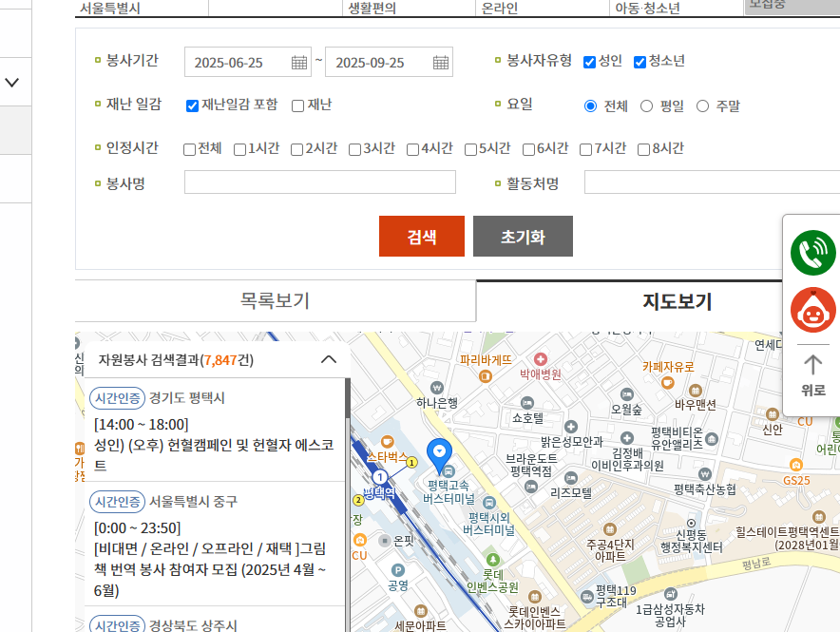This screenshot has height=632, width=840.
Task: Click the 초기화 reset button
Action: click(523, 236)
